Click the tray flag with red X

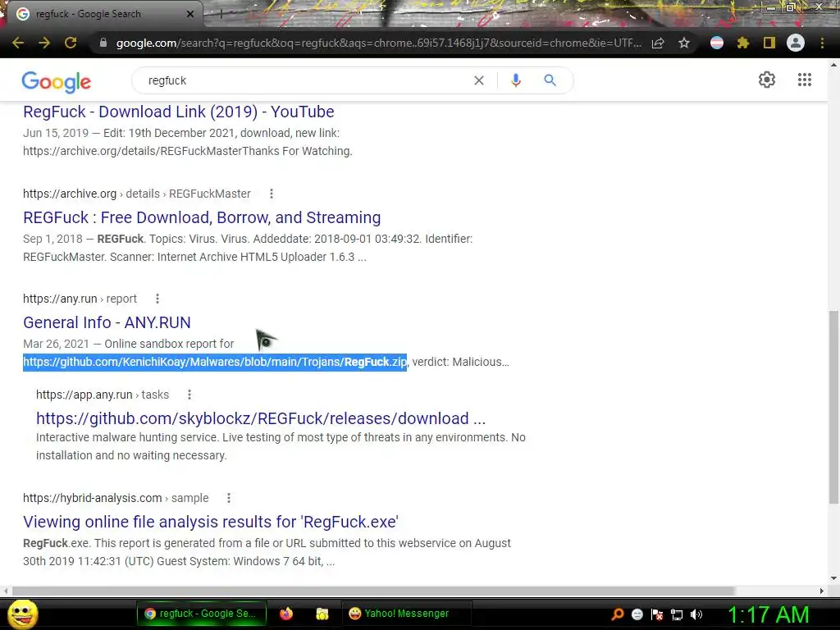tap(657, 614)
